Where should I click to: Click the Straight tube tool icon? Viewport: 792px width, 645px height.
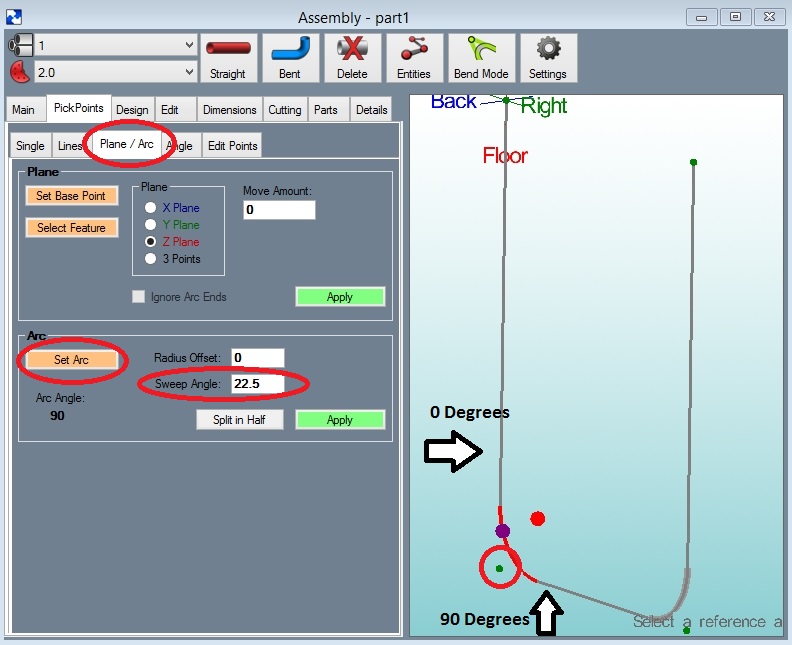click(x=228, y=58)
